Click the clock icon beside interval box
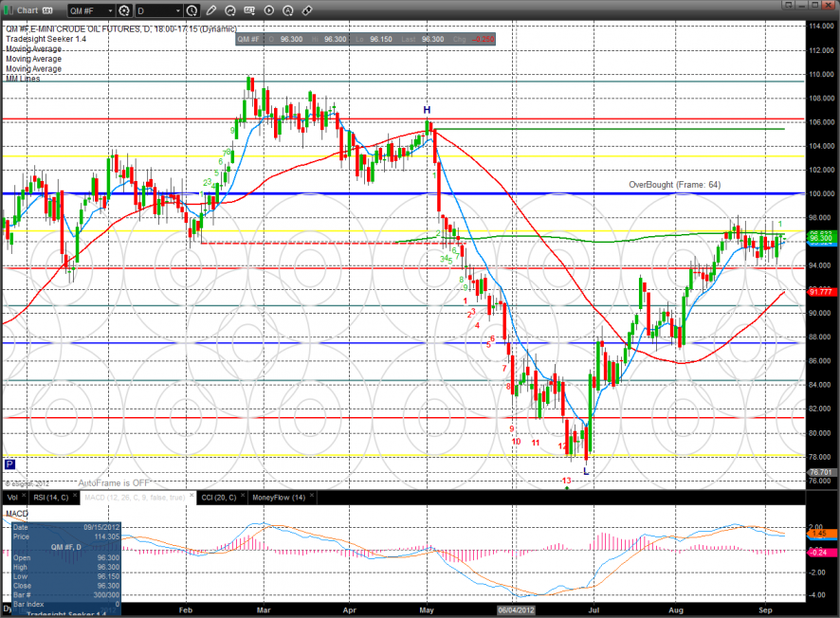The height and width of the screenshot is (618, 840). pos(192,10)
